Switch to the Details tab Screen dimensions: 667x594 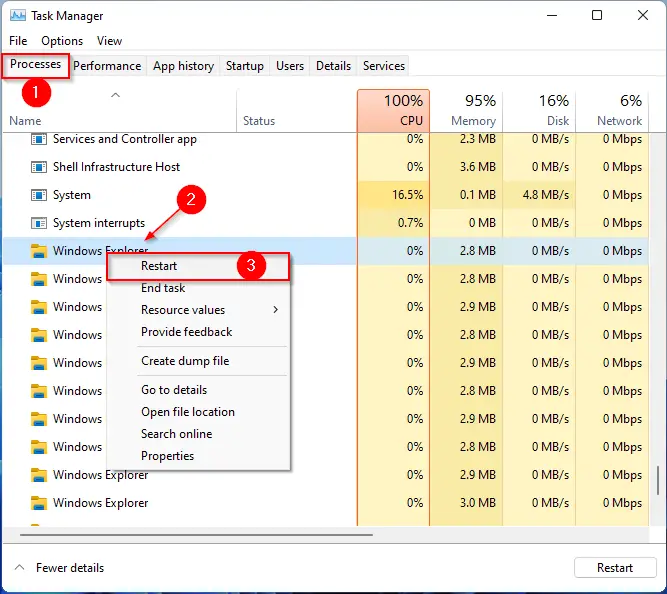(x=334, y=66)
